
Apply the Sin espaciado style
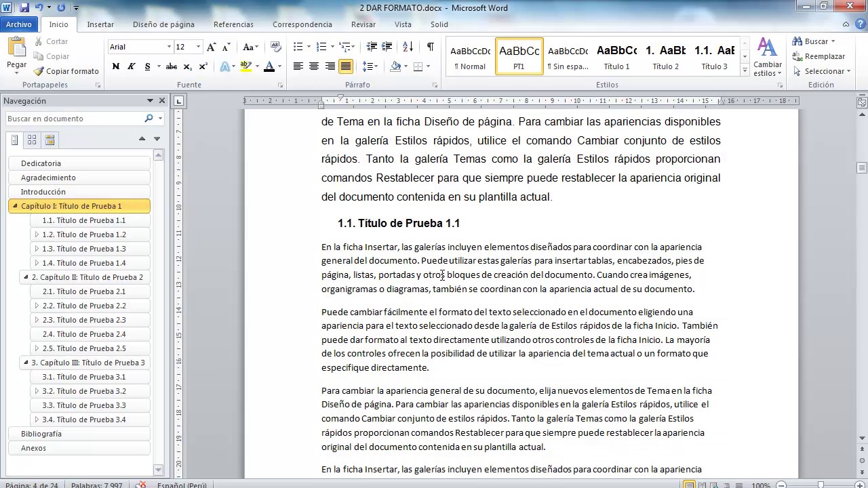tap(568, 57)
